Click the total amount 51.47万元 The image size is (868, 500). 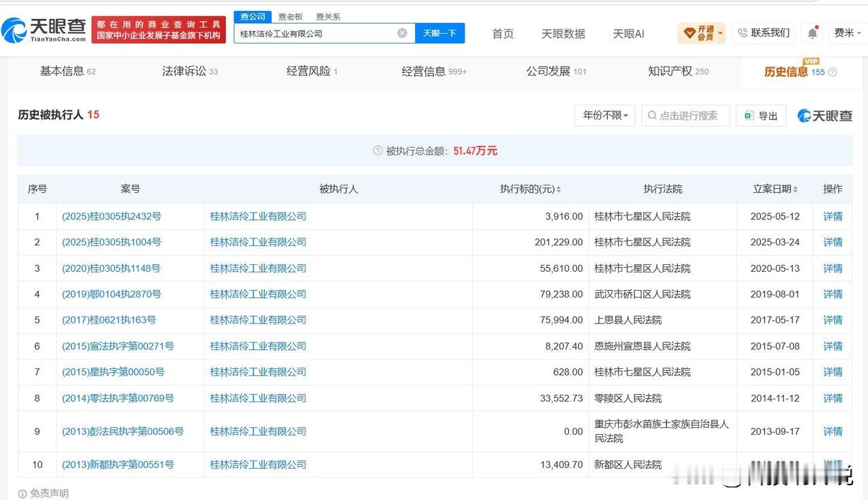coord(475,151)
